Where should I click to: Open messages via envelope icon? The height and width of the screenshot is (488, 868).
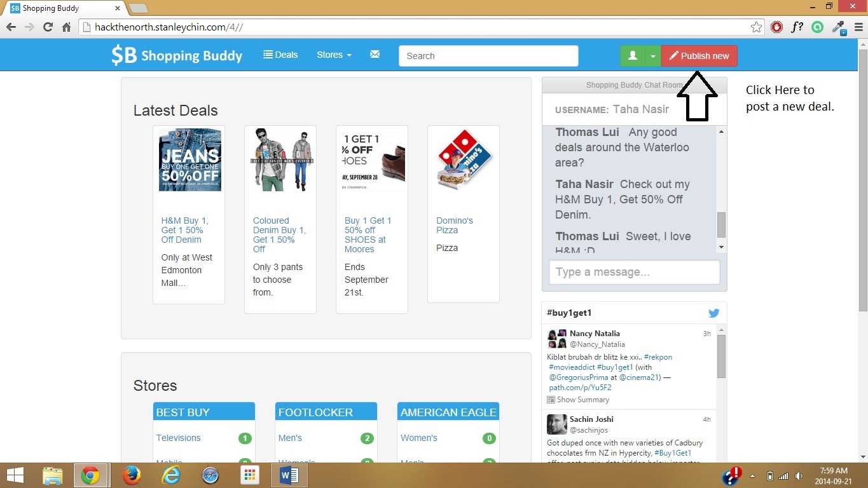(x=375, y=55)
